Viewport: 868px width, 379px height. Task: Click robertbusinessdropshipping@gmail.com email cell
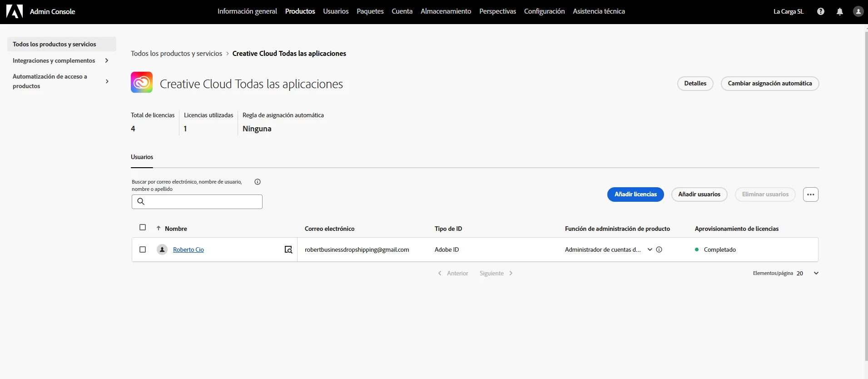357,249
